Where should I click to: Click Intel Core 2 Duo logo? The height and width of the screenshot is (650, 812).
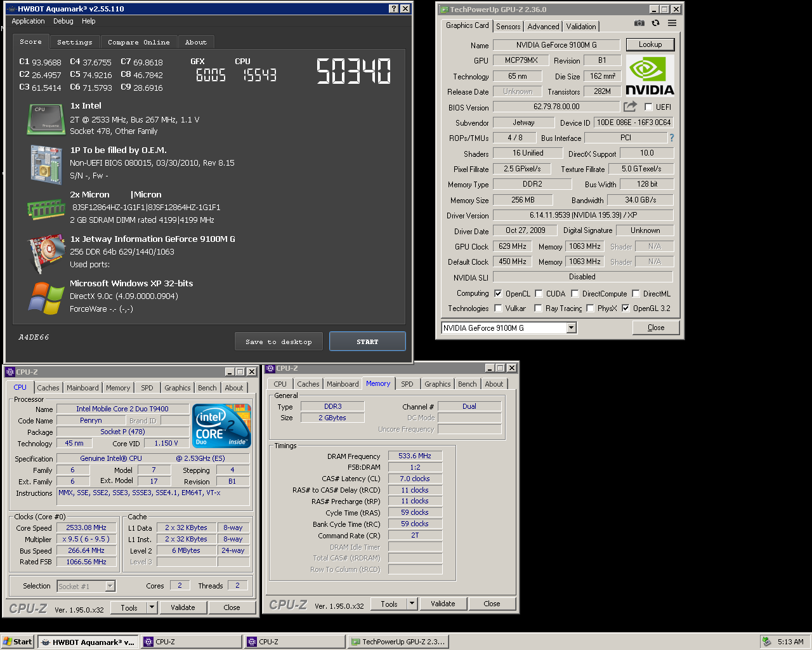click(222, 426)
